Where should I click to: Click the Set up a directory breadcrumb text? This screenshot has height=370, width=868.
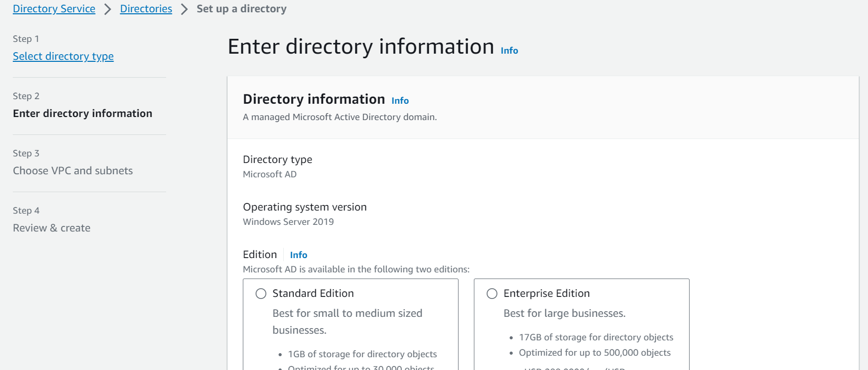coord(242,9)
